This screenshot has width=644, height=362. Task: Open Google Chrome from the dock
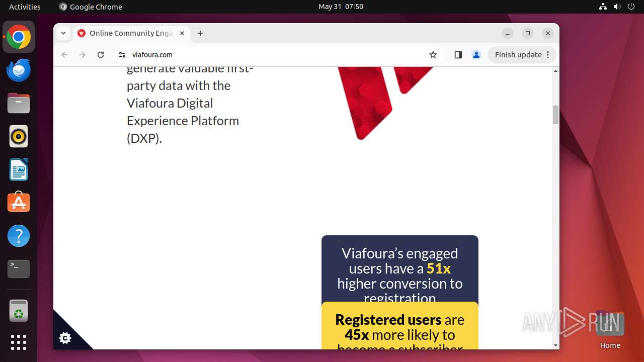pyautogui.click(x=19, y=37)
